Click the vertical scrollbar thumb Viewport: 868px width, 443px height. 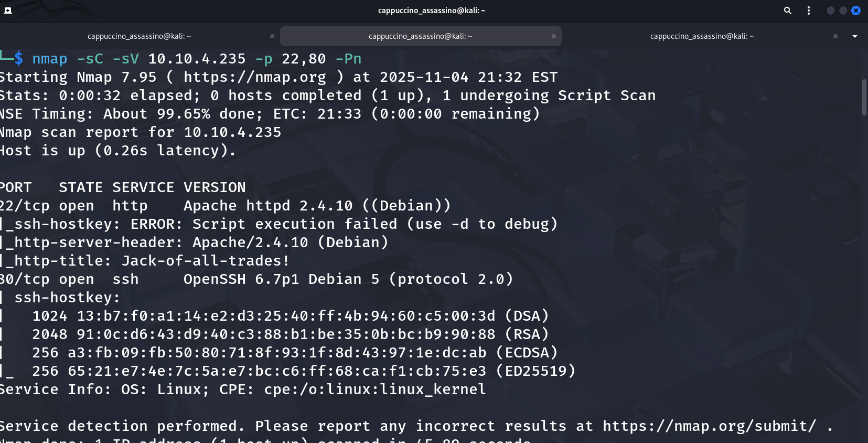(x=864, y=97)
